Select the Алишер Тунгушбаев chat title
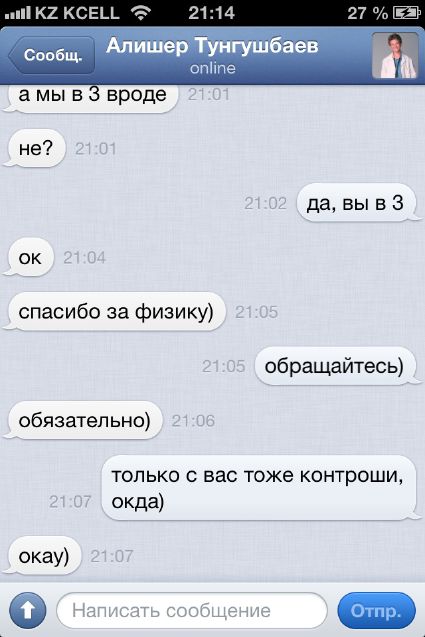 pos(212,46)
